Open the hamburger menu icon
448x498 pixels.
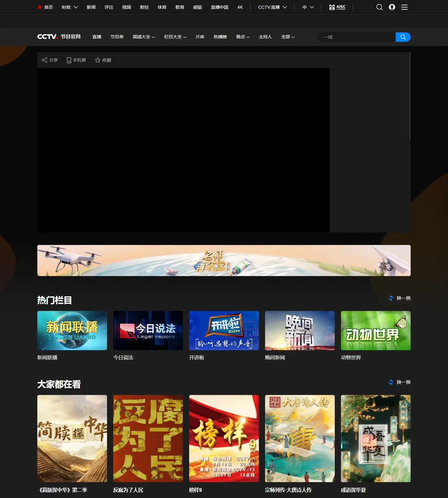[x=404, y=7]
